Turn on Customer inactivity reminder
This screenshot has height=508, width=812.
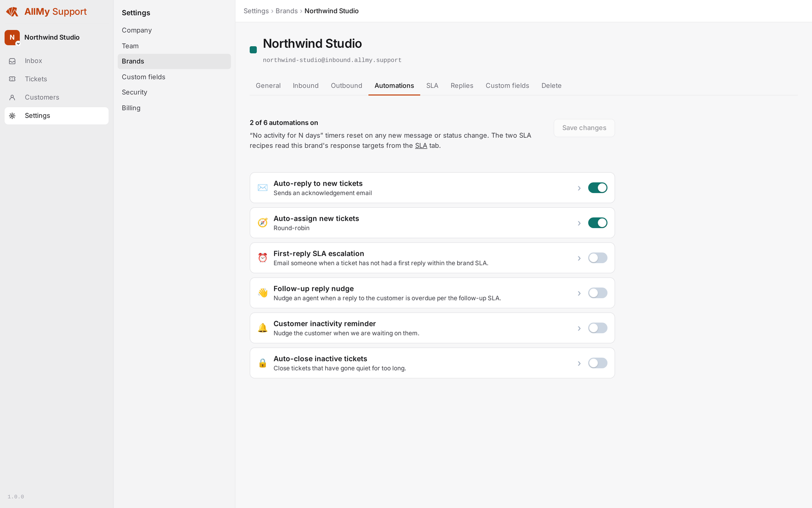click(x=597, y=328)
